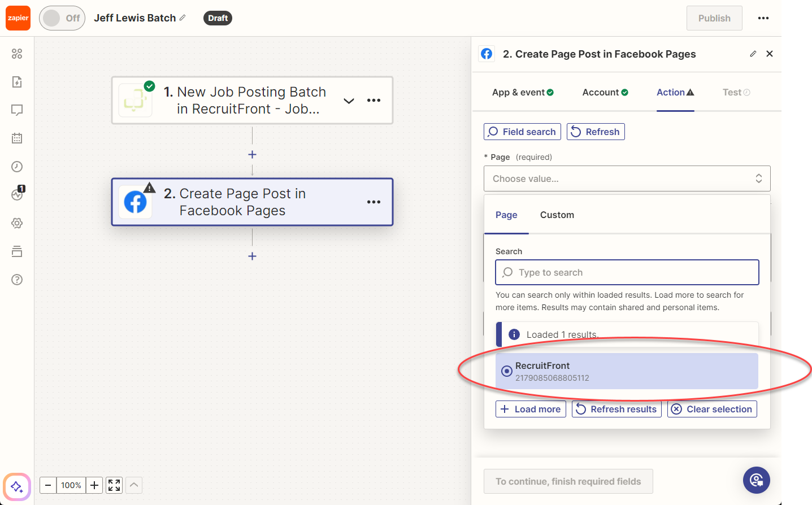Select the Page tab in dropdown

pos(506,215)
